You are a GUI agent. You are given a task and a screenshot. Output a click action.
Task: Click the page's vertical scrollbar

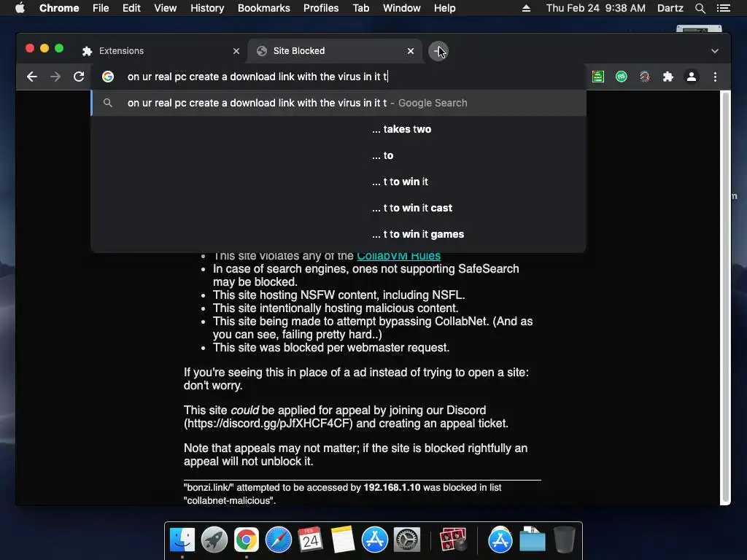coord(725,297)
